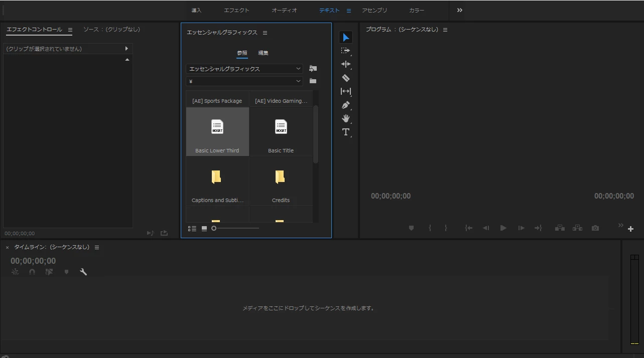644x358 pixels.
Task: Open Program monitor button editor plus icon
Action: coord(631,229)
